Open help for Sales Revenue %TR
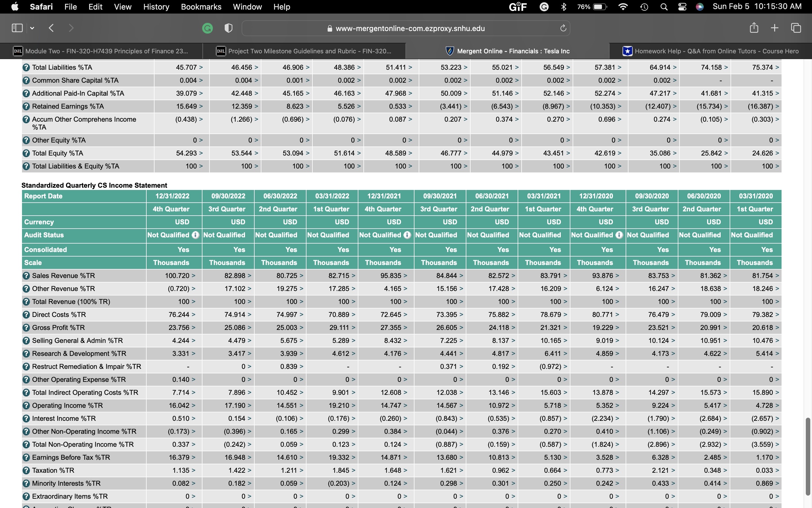812x508 pixels. pyautogui.click(x=26, y=276)
